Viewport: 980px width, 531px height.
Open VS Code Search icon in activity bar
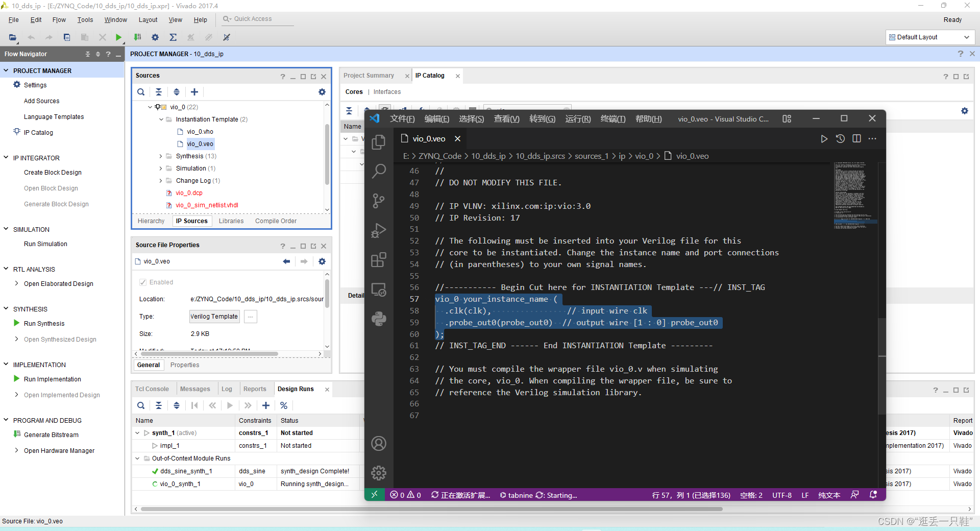click(x=379, y=171)
